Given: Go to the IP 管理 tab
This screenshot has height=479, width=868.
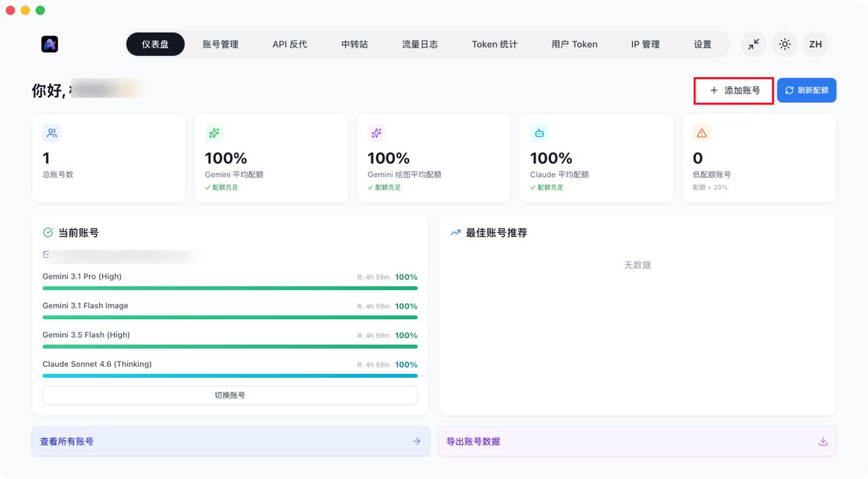Looking at the screenshot, I should 646,44.
